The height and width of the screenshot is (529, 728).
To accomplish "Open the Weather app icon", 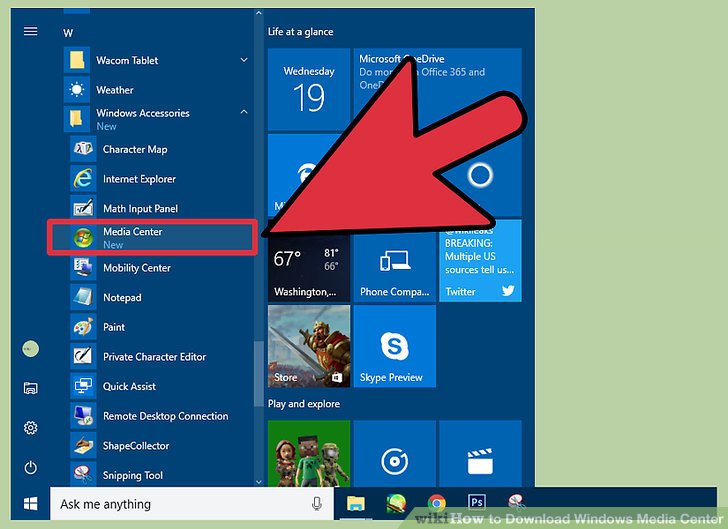I will click(77, 90).
